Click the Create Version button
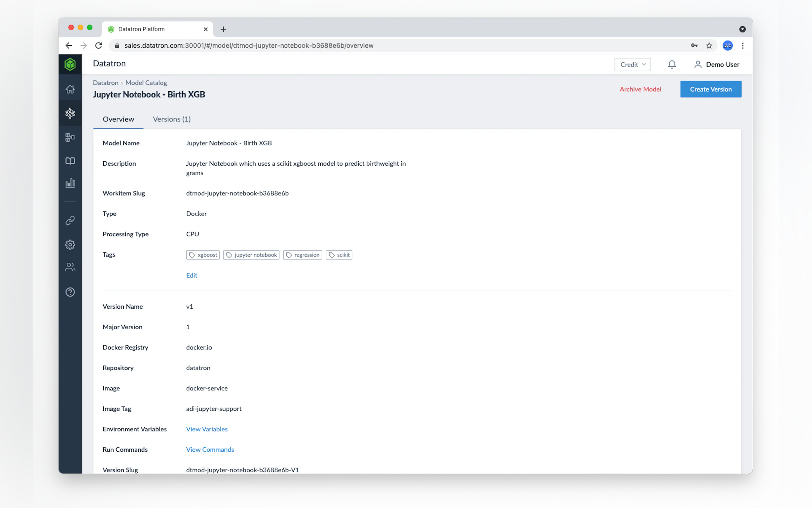 [710, 89]
